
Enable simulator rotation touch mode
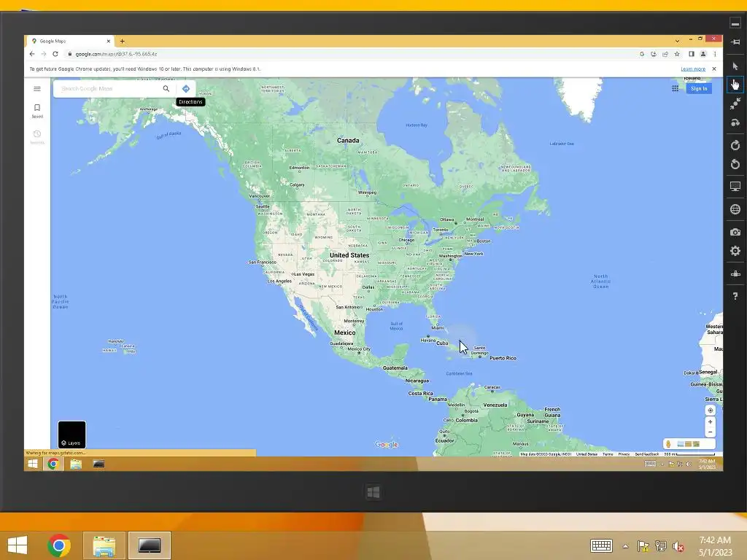(735, 122)
